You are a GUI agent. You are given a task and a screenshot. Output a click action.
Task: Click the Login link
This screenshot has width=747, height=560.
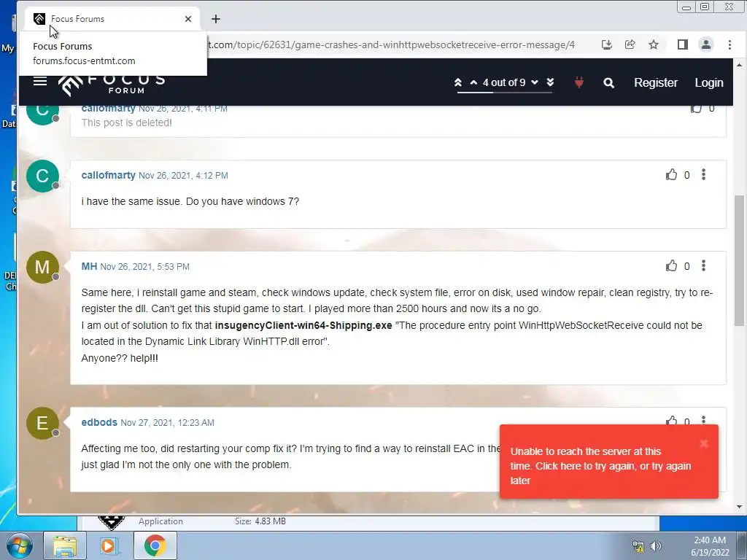point(709,82)
